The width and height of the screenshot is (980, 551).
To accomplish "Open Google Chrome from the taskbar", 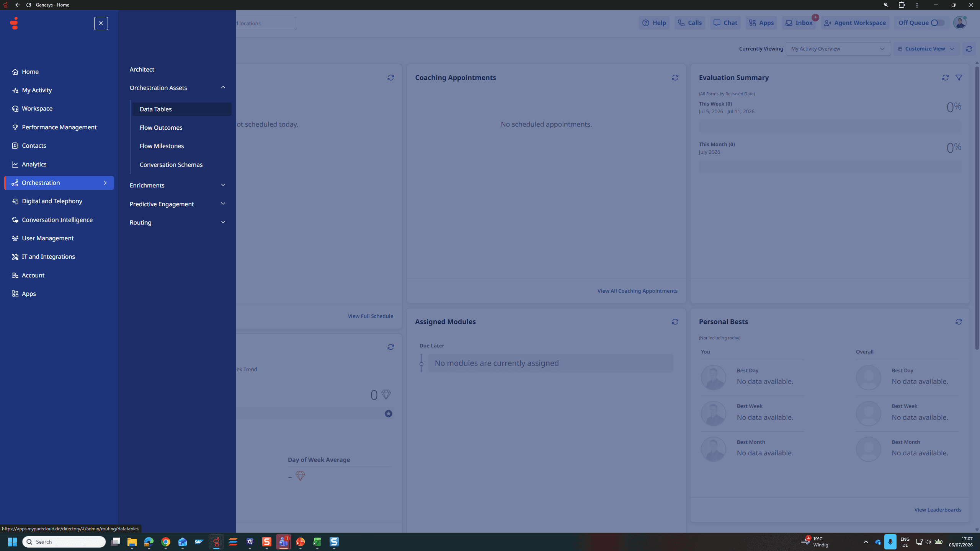I will tap(166, 542).
